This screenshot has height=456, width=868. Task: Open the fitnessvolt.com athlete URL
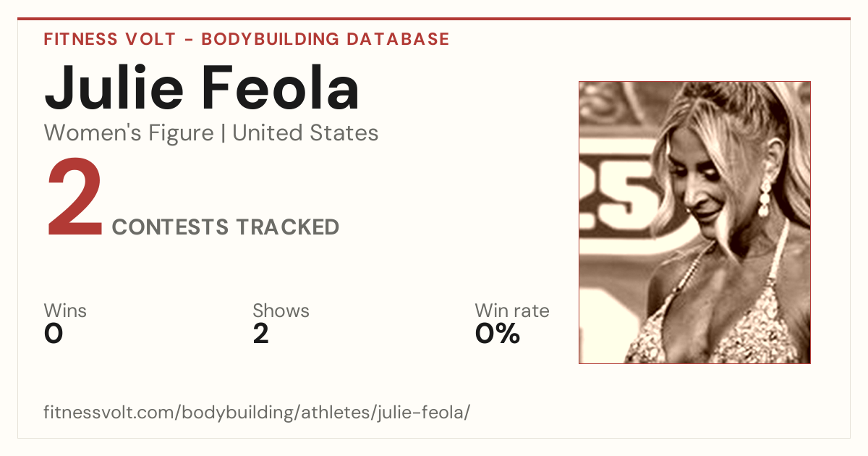[258, 413]
